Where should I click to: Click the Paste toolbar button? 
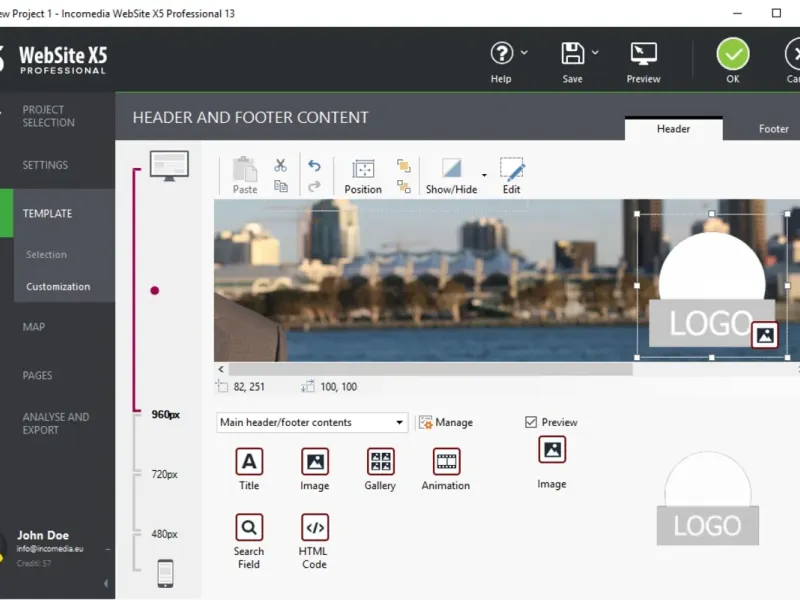[245, 176]
